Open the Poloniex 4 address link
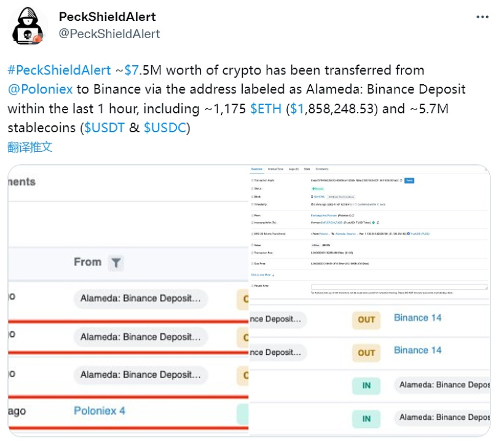504x447 pixels. (99, 411)
